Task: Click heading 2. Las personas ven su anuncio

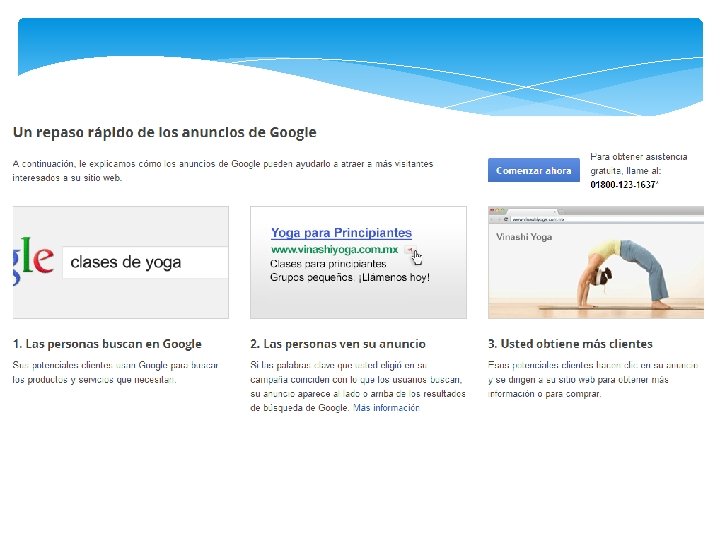Action: (338, 344)
